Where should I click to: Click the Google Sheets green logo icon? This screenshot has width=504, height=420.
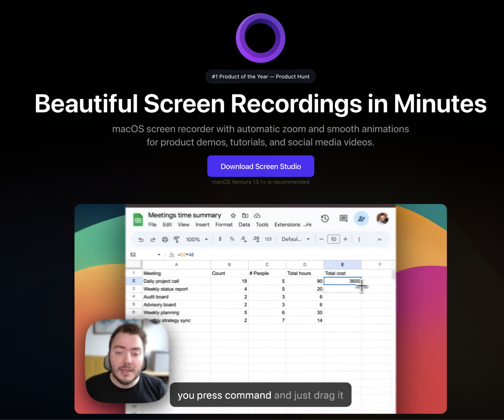click(x=138, y=220)
